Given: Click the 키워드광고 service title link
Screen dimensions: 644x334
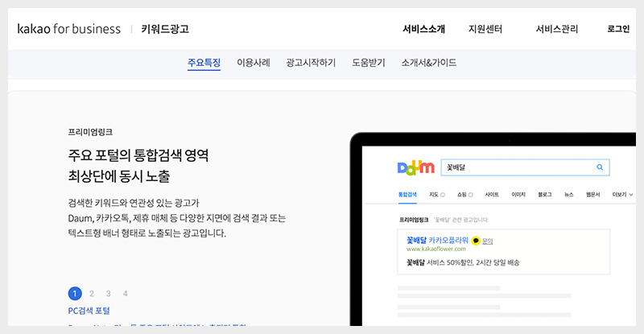Looking at the screenshot, I should click(165, 29).
